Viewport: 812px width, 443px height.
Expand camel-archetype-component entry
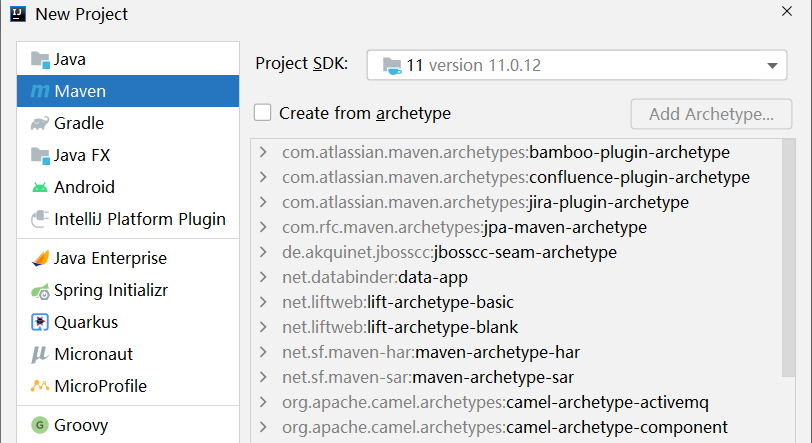click(263, 427)
